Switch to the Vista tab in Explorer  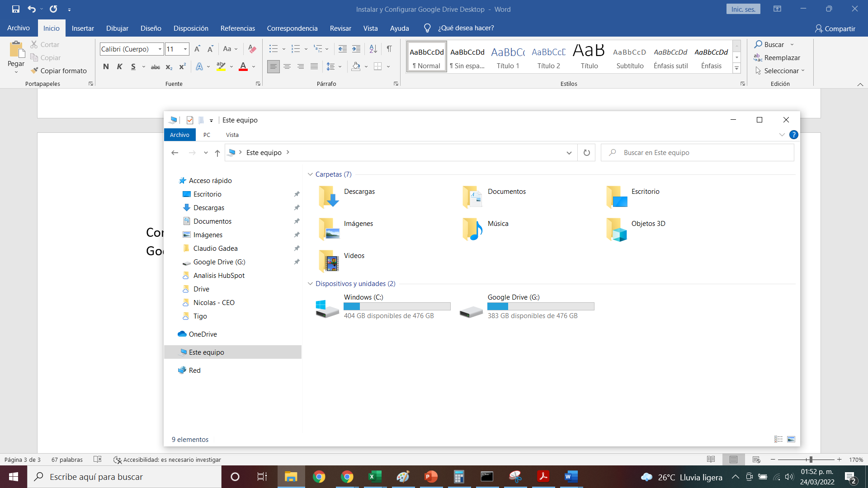(x=232, y=135)
